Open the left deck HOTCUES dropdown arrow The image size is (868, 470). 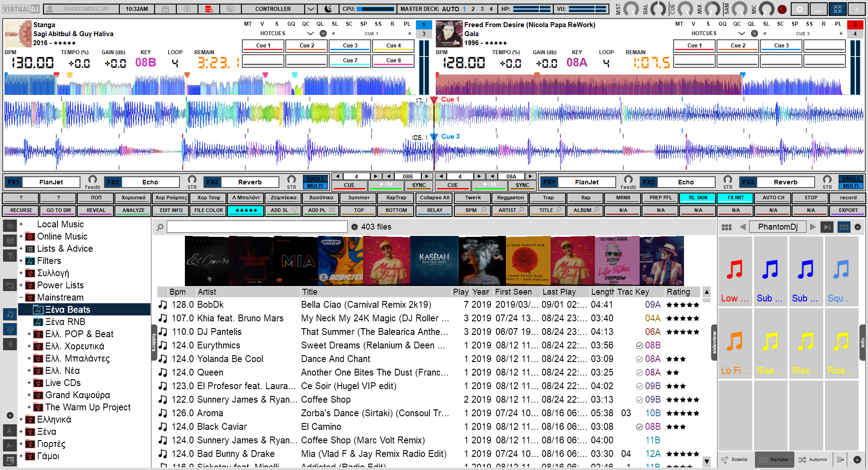(310, 33)
